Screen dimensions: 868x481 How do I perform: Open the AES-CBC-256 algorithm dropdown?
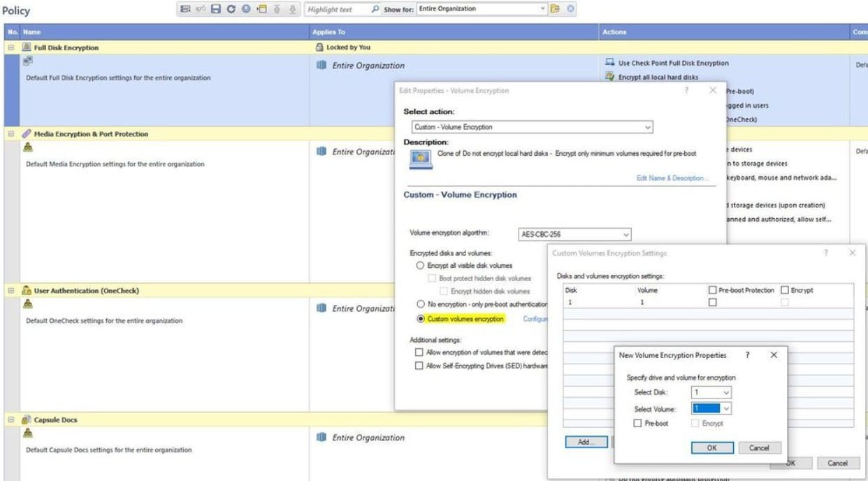(x=625, y=235)
